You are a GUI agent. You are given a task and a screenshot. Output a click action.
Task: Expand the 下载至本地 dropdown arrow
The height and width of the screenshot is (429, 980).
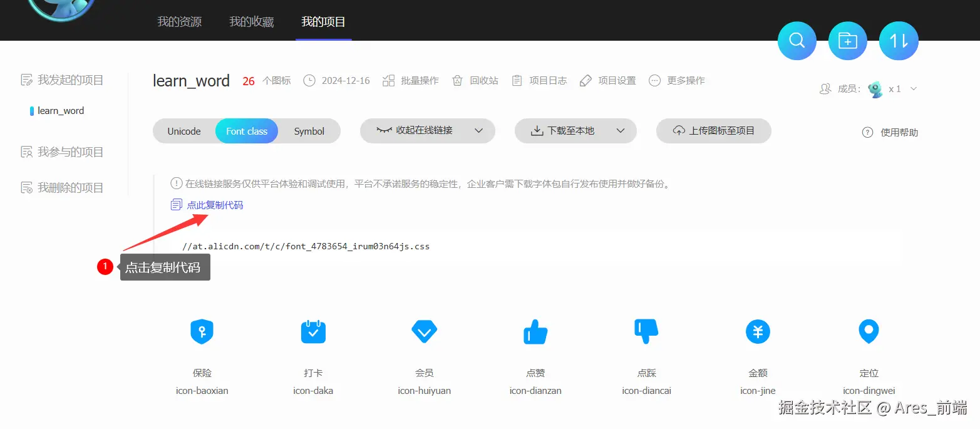[x=621, y=131]
